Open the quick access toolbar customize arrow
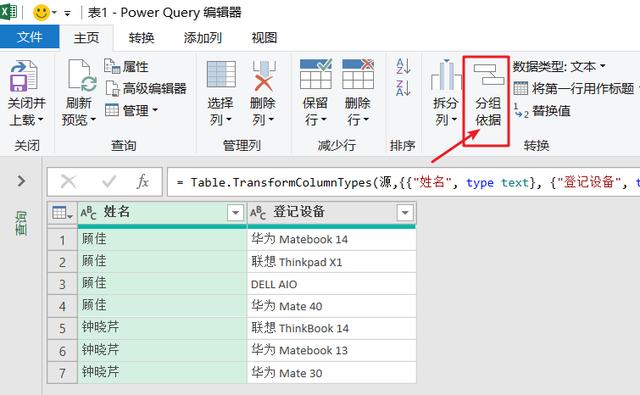640x395 pixels. tap(67, 13)
